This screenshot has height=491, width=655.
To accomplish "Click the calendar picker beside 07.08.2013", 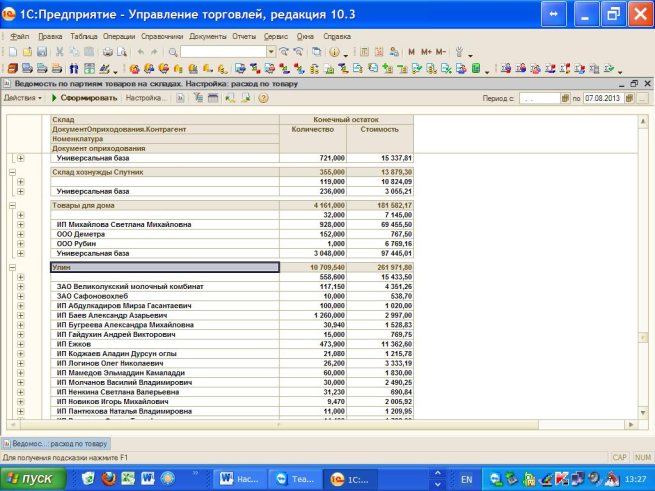I will click(x=629, y=98).
